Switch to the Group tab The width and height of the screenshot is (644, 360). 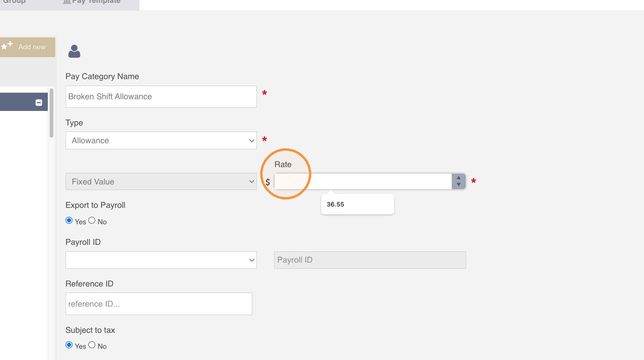tap(14, 2)
